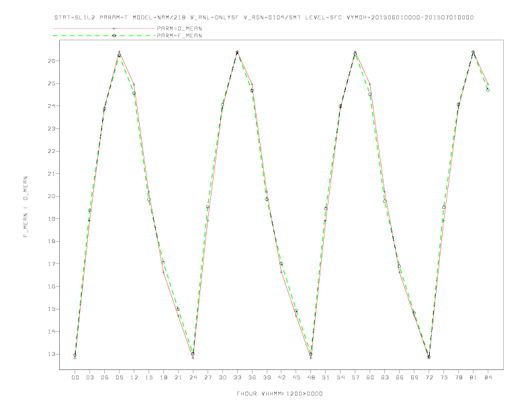The width and height of the screenshot is (532, 411).
Task: Click the x-axis tick label 51
Action: pyautogui.click(x=326, y=377)
